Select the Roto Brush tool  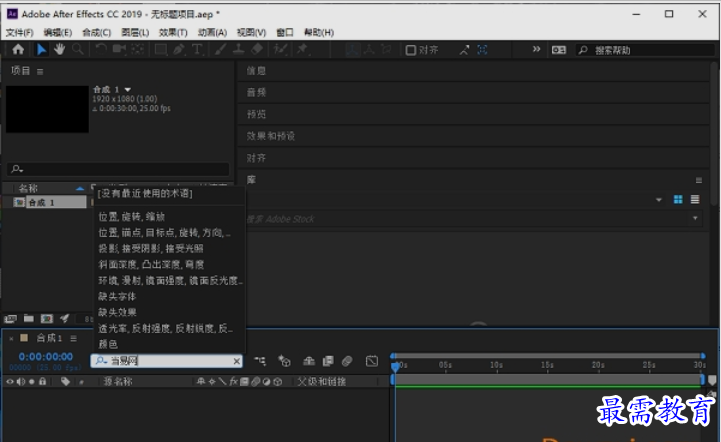[x=280, y=49]
